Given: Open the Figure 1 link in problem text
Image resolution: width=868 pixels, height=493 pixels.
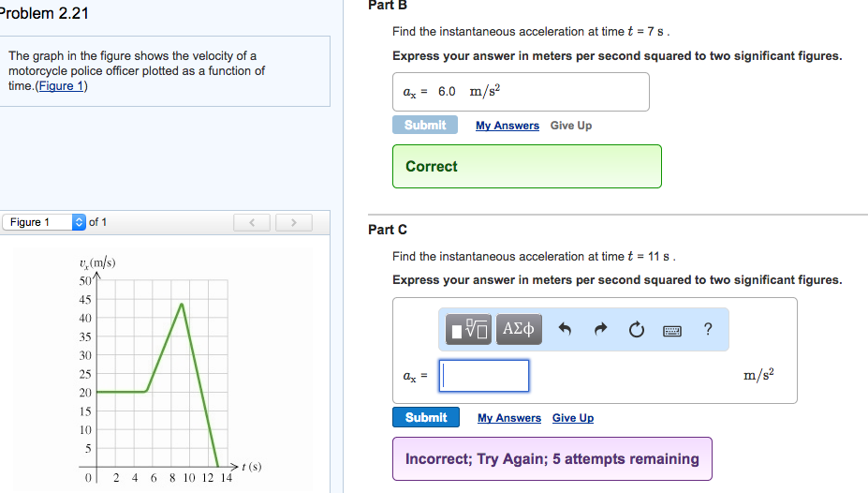Looking at the screenshot, I should pyautogui.click(x=61, y=85).
